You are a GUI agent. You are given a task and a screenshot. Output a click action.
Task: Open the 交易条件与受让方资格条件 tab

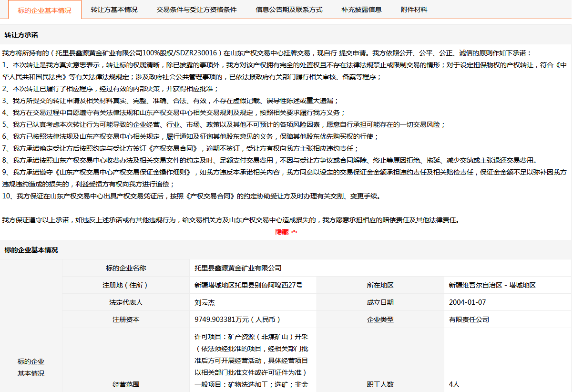(x=196, y=10)
